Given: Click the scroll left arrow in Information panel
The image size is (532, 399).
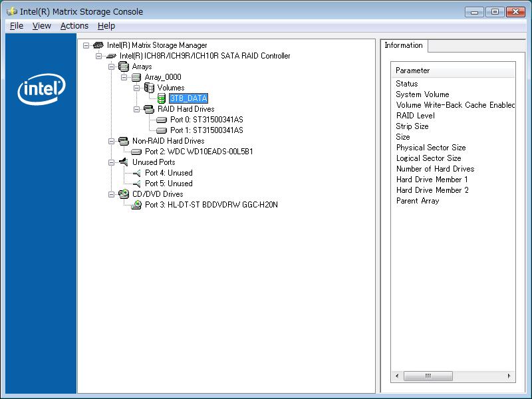Looking at the screenshot, I should click(x=397, y=376).
